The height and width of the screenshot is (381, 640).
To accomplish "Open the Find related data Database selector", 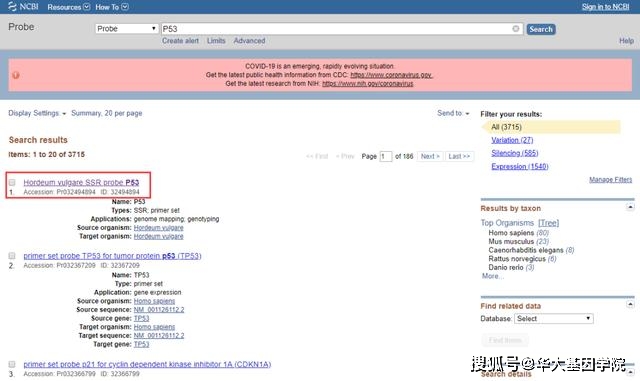I will tap(553, 319).
